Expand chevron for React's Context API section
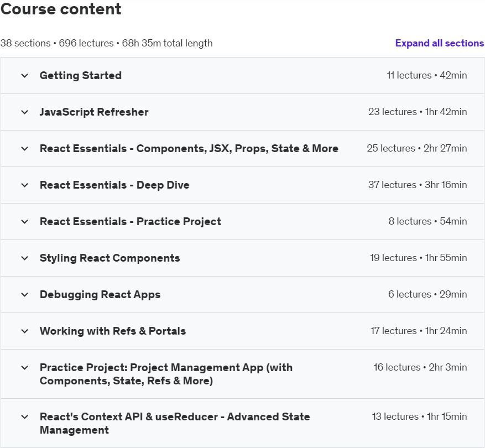The image size is (485, 448). (24, 417)
